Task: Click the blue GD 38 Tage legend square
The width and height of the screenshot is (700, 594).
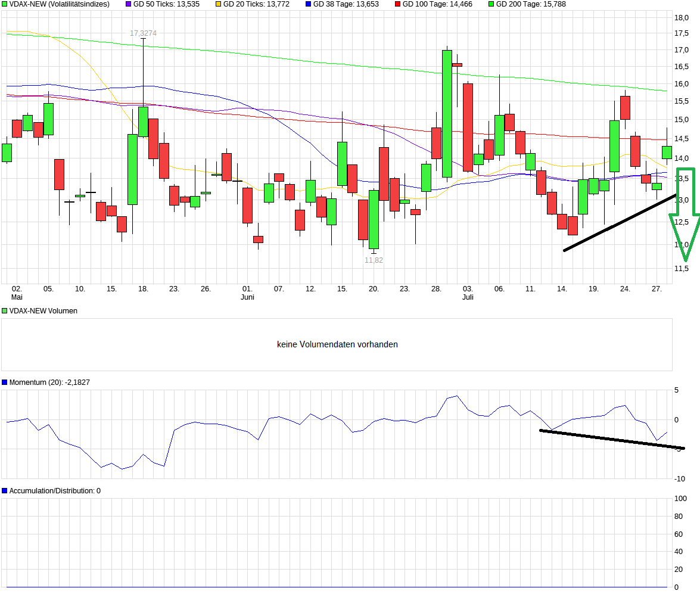Action: pyautogui.click(x=309, y=4)
